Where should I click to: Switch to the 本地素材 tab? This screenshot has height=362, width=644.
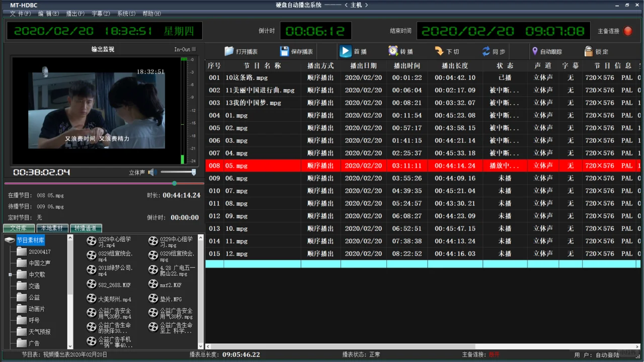53,228
